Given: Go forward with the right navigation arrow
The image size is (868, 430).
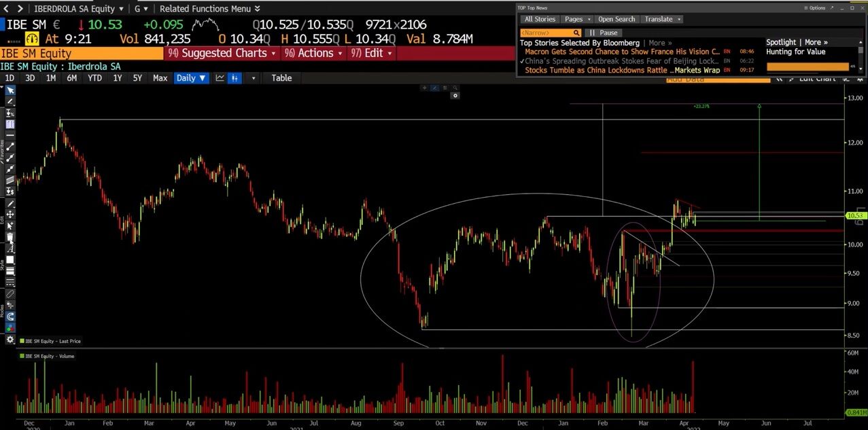Looking at the screenshot, I should point(20,9).
